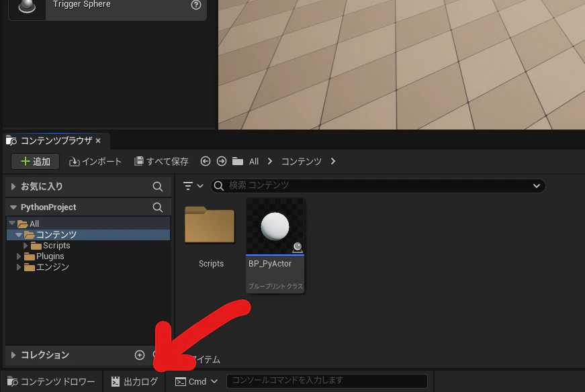Add a new collection
Image resolution: width=585 pixels, height=392 pixels.
pyautogui.click(x=140, y=354)
